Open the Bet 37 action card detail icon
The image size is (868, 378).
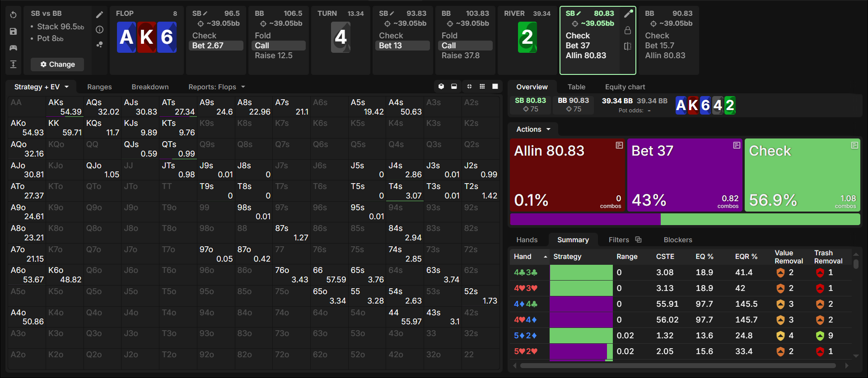[737, 145]
